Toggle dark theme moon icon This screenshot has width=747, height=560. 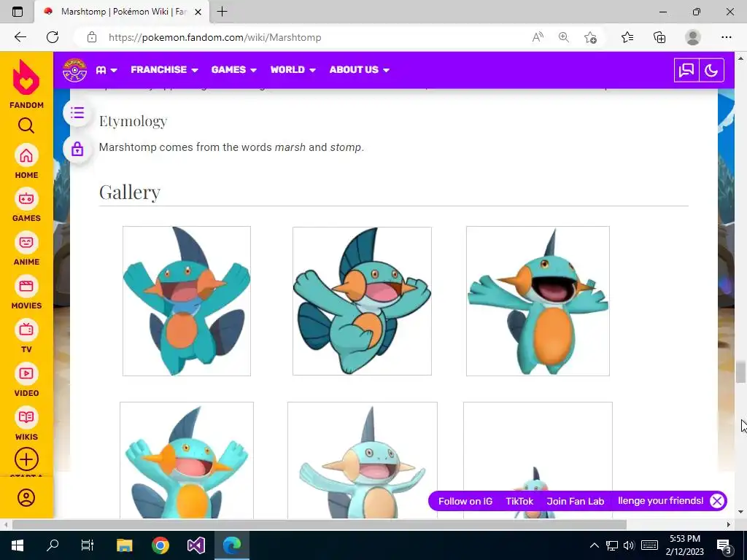[711, 71]
